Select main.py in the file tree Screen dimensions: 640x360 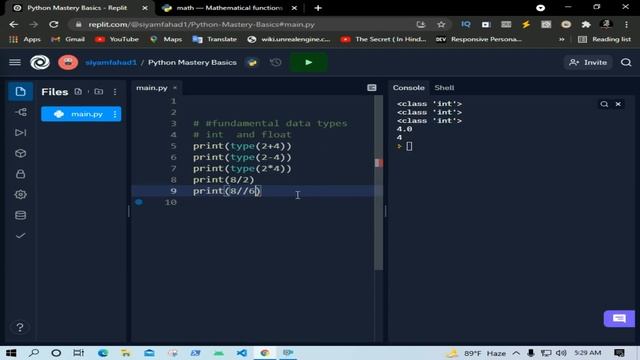pyautogui.click(x=81, y=114)
